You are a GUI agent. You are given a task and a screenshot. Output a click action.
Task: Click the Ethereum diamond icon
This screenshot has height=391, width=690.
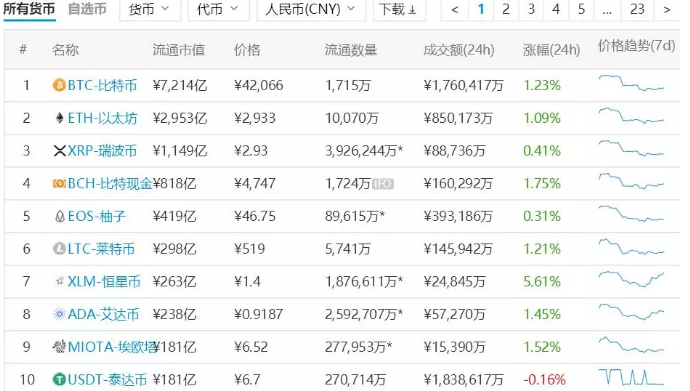coord(59,118)
